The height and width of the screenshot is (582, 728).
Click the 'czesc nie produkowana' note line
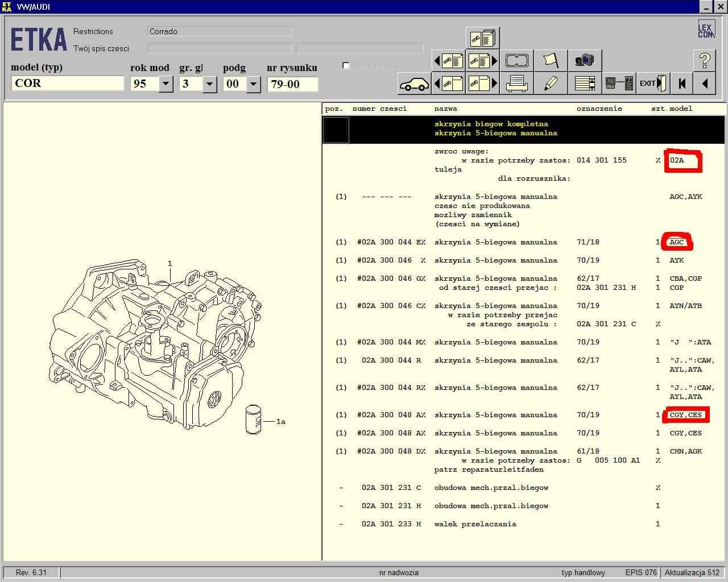click(482, 206)
